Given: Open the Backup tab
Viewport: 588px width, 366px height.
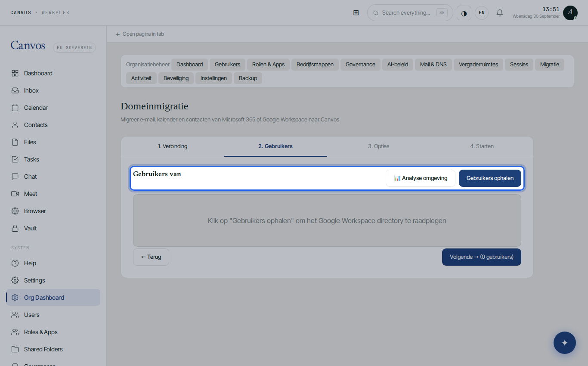Looking at the screenshot, I should 248,78.
